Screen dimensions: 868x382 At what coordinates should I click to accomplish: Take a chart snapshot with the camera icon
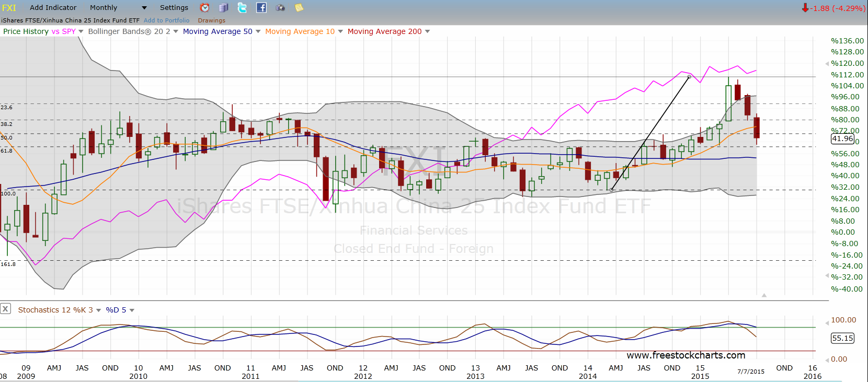click(280, 8)
